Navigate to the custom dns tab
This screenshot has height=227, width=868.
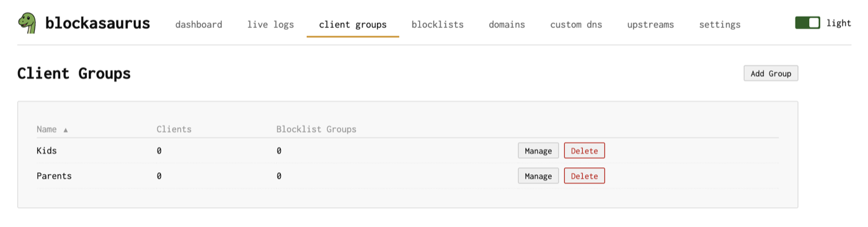pyautogui.click(x=576, y=25)
